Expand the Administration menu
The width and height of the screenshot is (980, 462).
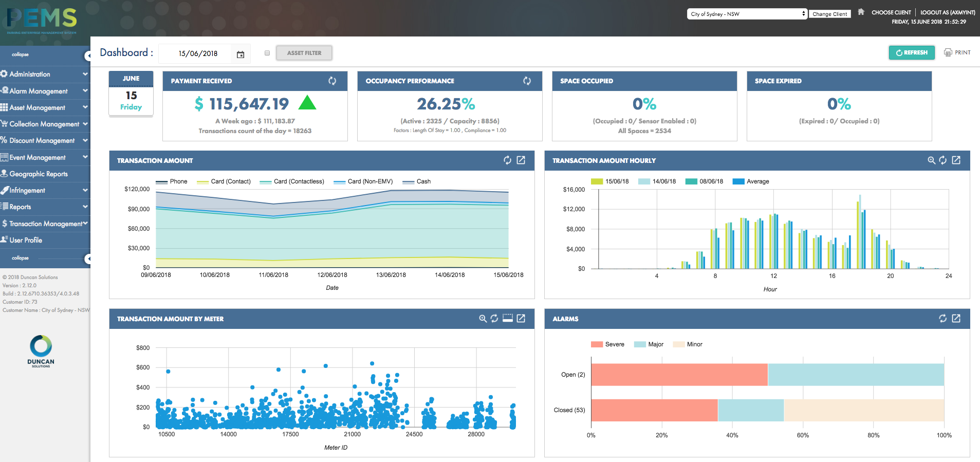(44, 74)
